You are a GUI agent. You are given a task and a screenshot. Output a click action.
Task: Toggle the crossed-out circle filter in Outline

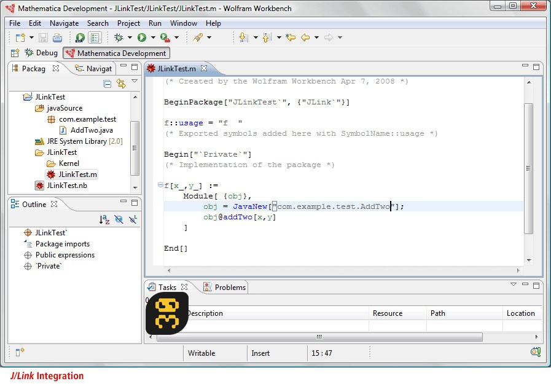(x=119, y=219)
